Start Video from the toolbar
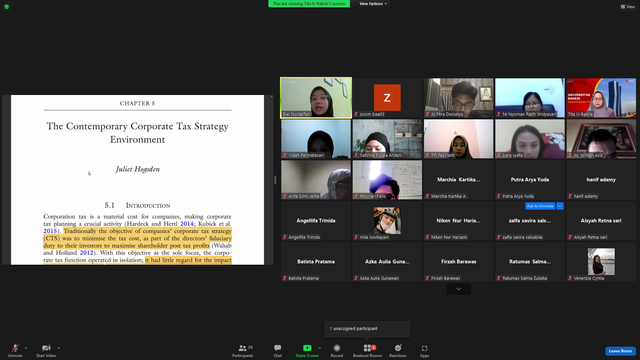This screenshot has width=640, height=360. (x=46, y=350)
